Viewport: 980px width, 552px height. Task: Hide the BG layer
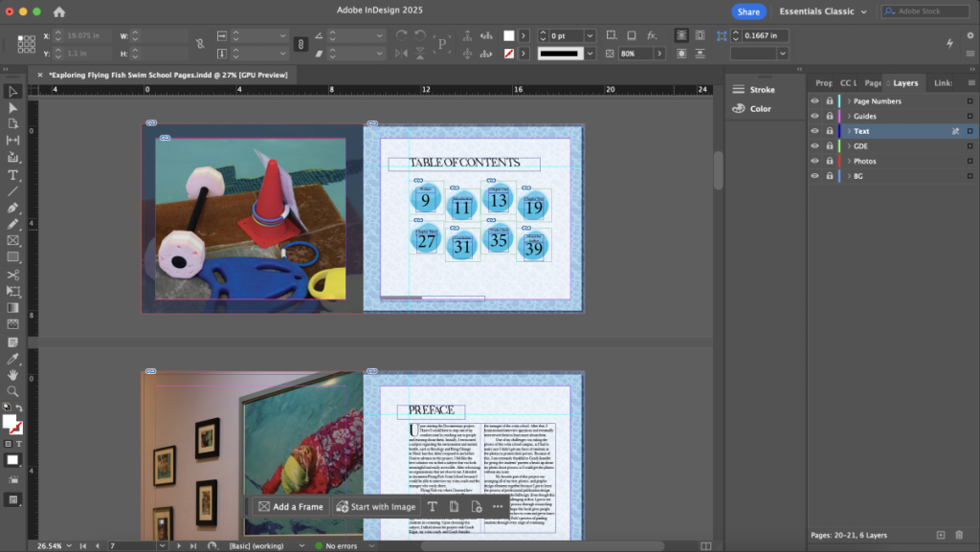[814, 176]
